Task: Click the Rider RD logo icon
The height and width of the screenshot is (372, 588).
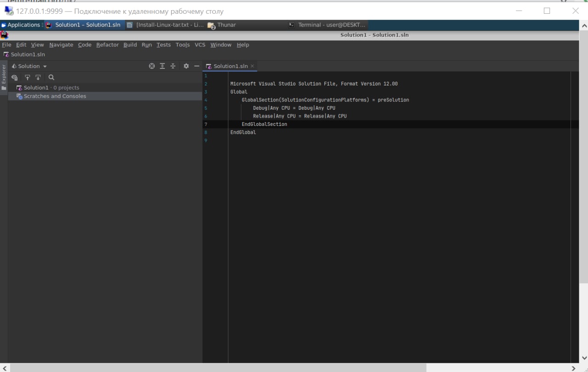Action: 4,34
